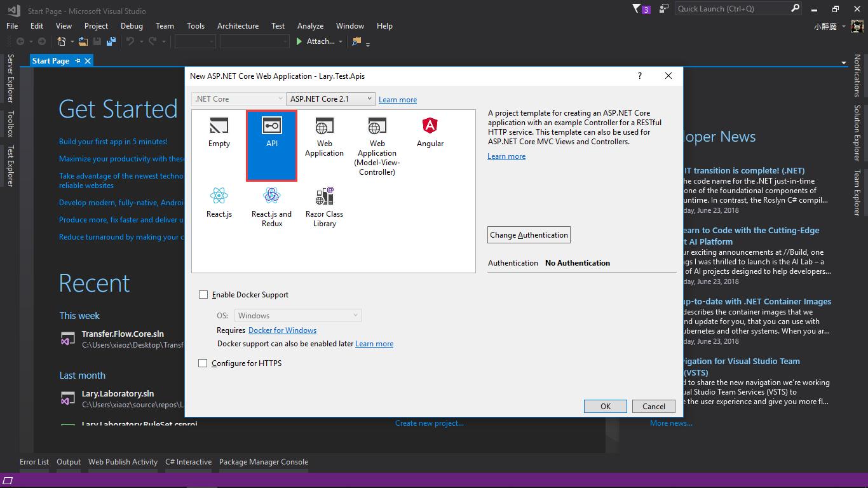Pick the React.js and Redux template

[x=272, y=207]
